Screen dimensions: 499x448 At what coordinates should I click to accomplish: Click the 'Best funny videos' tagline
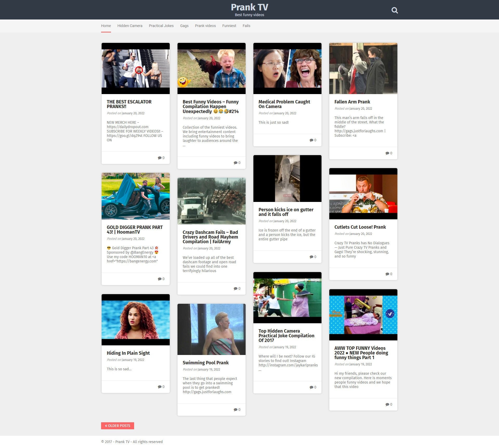(249, 15)
